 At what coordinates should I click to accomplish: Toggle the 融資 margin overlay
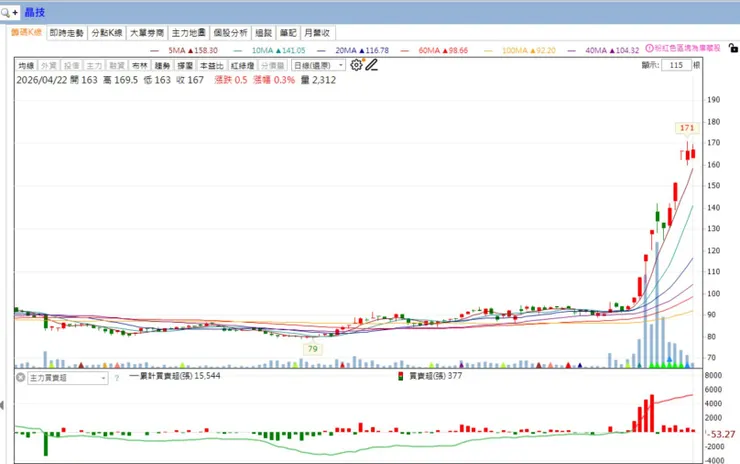pos(117,66)
